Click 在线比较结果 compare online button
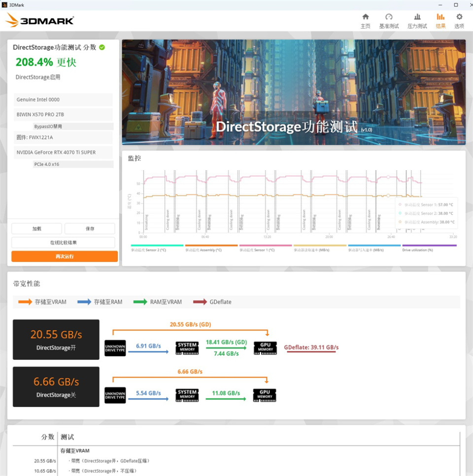This screenshot has height=476, width=473. [x=63, y=243]
